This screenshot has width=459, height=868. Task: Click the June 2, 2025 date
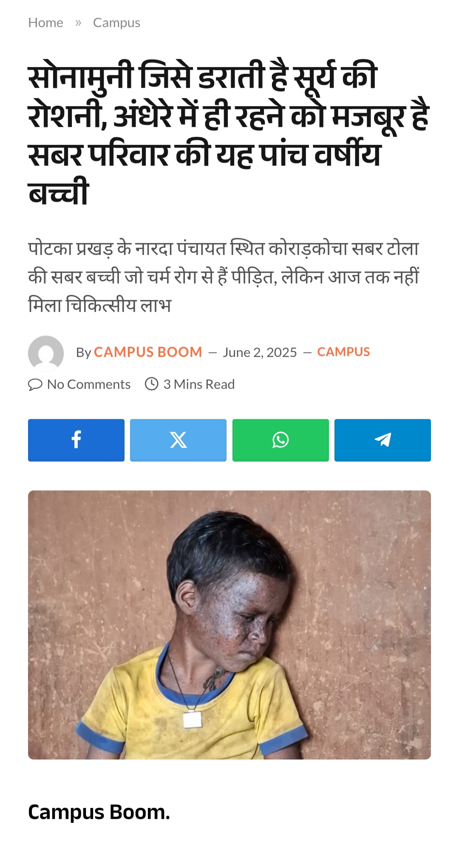(260, 352)
